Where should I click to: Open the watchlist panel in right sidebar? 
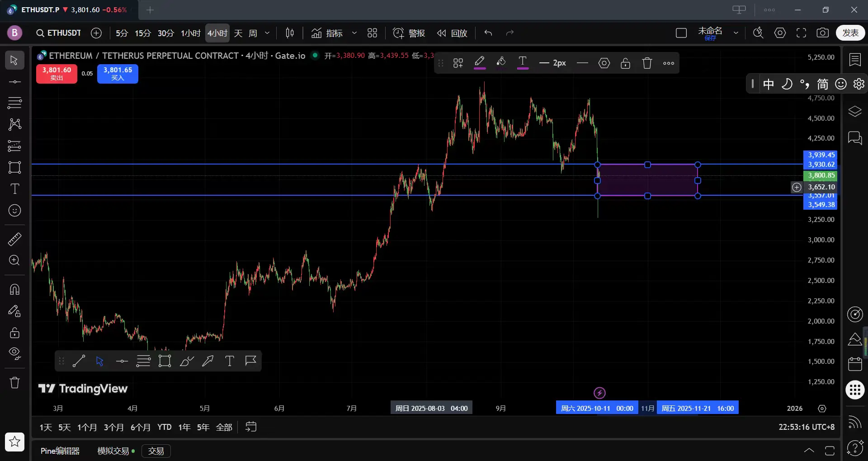[855, 60]
